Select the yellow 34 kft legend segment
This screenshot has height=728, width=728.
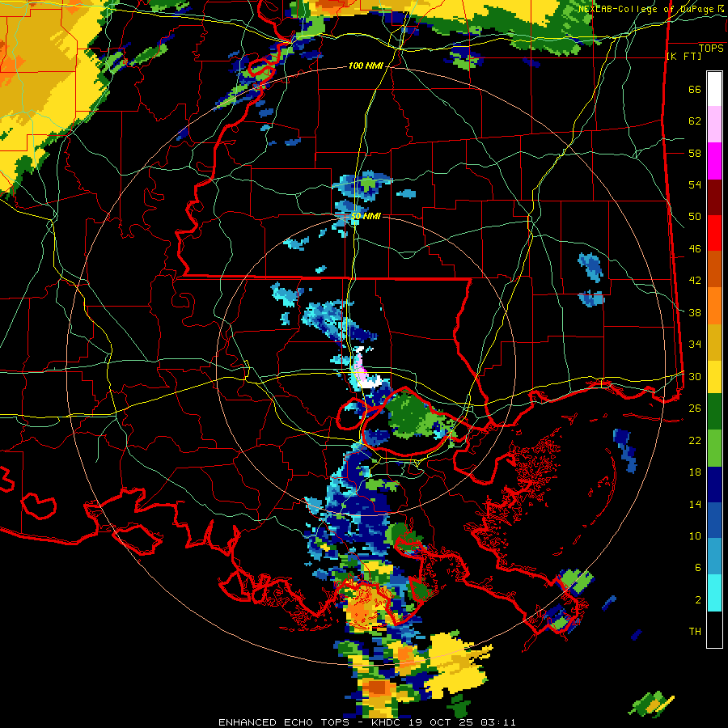(714, 377)
